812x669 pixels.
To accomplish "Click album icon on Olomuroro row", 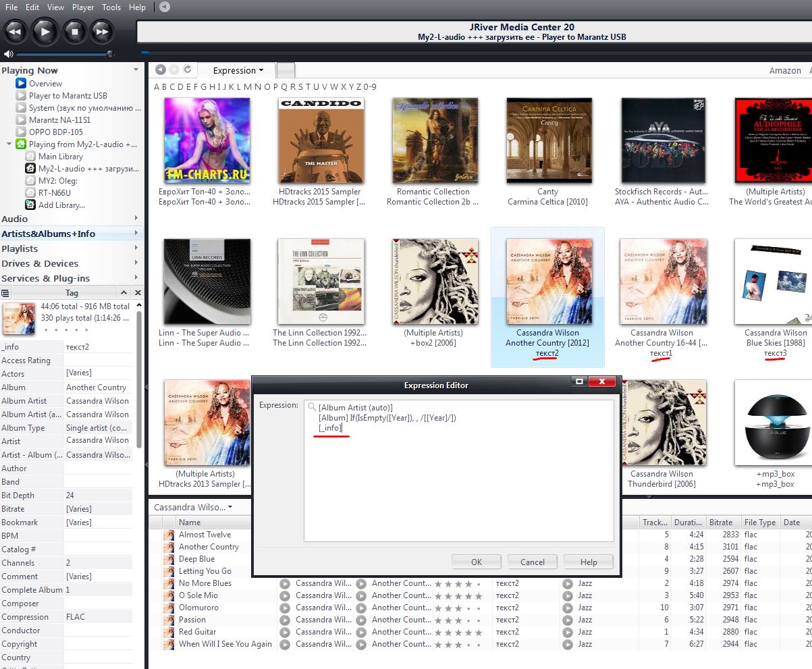I will pos(362,608).
